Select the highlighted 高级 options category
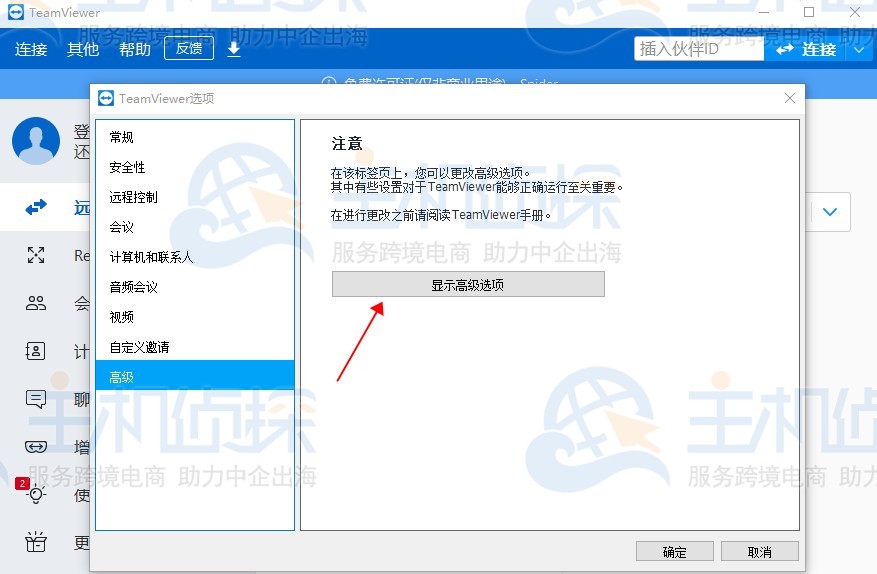The height and width of the screenshot is (574, 877). [x=195, y=375]
